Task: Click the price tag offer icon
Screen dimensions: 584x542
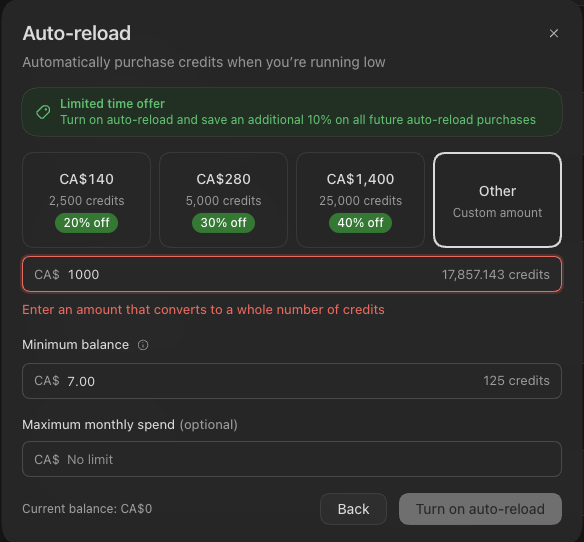Action: (43, 112)
